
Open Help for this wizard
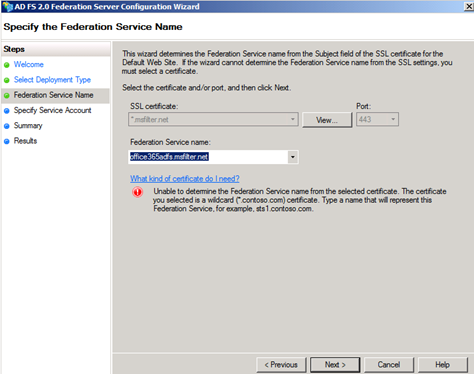(443, 365)
